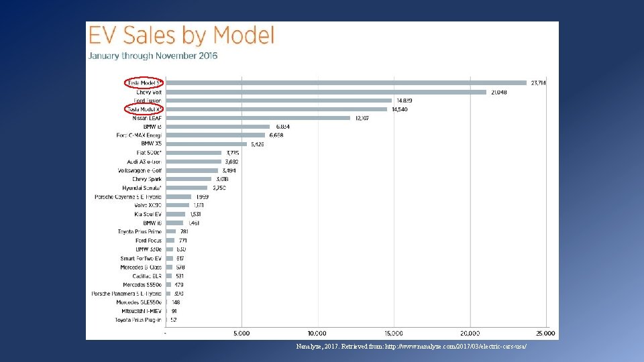Click the 'Hyundai Sonata' label
This screenshot has height=362, width=644.
pos(142,188)
